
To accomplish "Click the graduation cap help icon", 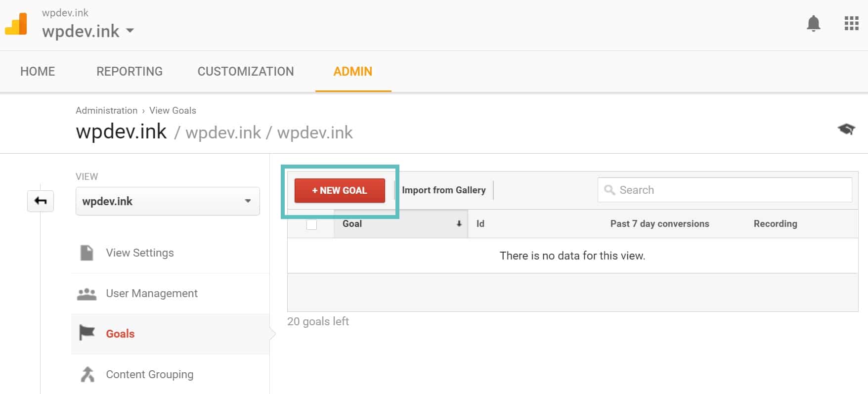I will (846, 129).
